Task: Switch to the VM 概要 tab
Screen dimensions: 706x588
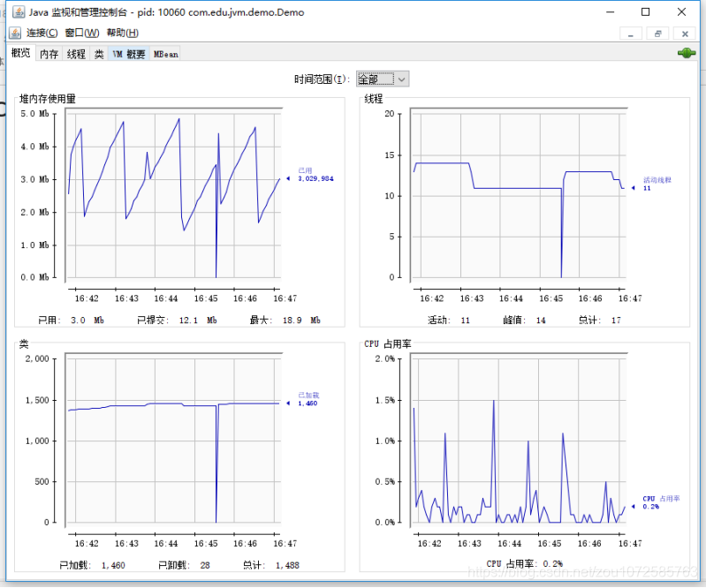Action: [x=129, y=55]
